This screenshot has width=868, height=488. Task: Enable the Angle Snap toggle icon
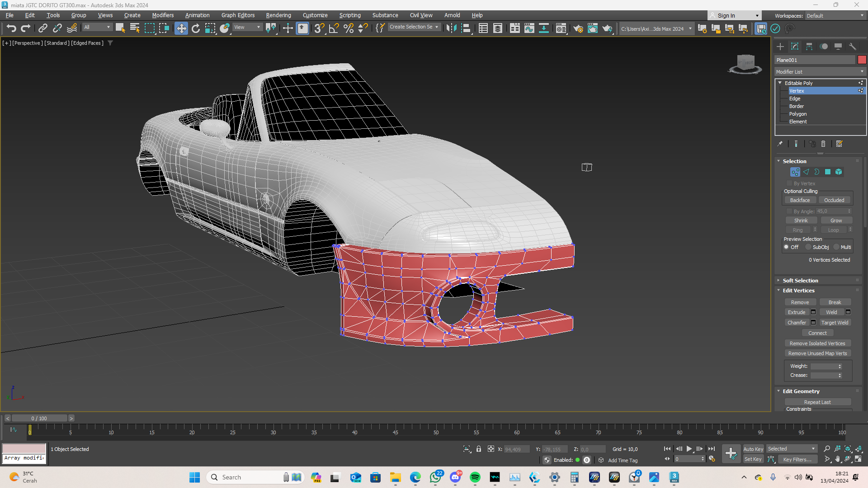(334, 28)
